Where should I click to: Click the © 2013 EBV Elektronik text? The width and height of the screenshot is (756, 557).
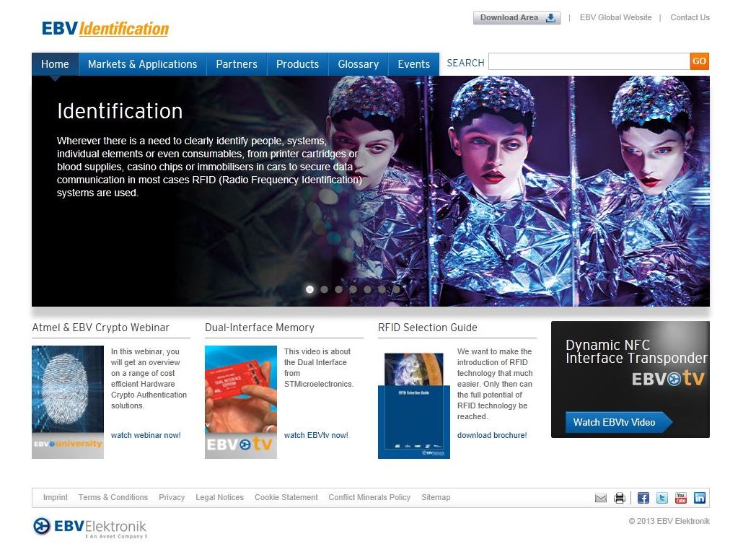[669, 521]
